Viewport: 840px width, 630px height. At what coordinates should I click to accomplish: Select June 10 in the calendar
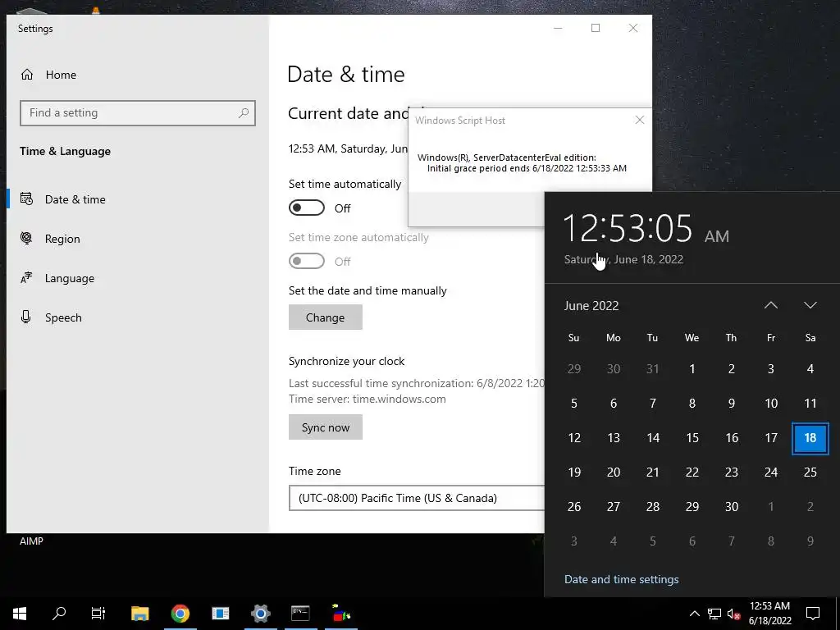click(771, 404)
